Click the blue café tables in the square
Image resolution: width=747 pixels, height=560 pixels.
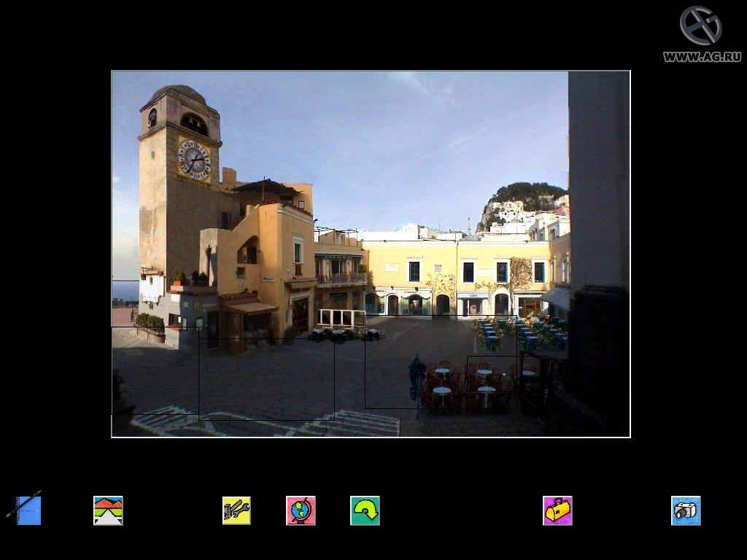click(x=521, y=333)
